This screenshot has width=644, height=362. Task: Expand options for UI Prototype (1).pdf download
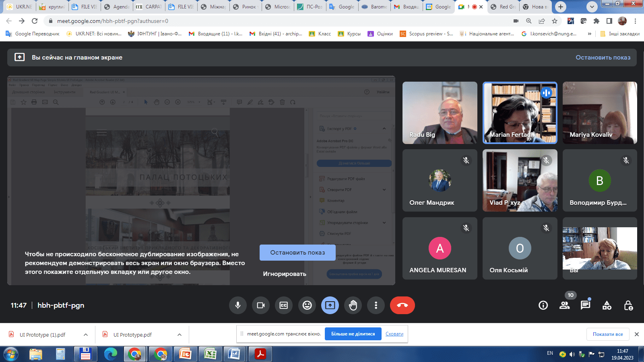coord(86,335)
